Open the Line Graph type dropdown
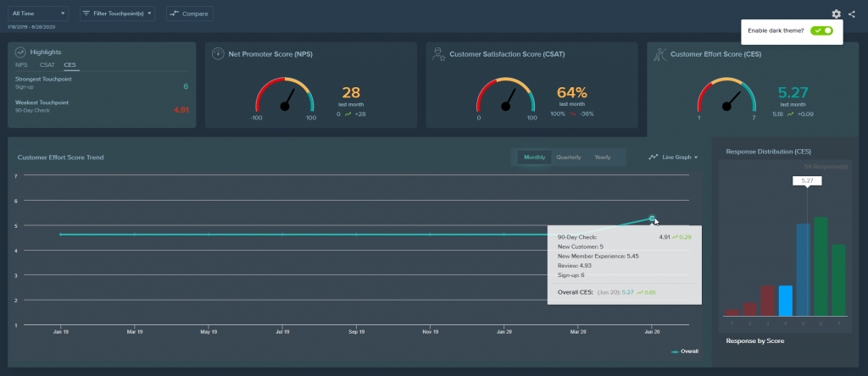Image resolution: width=868 pixels, height=376 pixels. pos(673,157)
